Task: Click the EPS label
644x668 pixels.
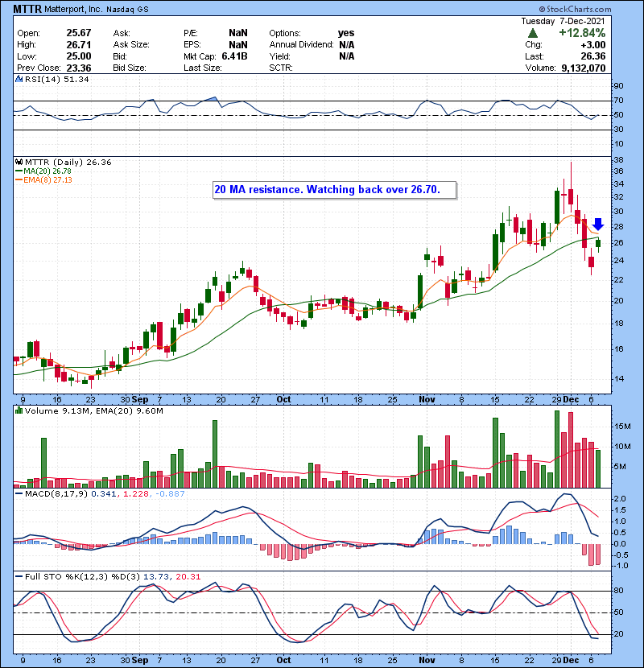Action: pyautogui.click(x=192, y=45)
